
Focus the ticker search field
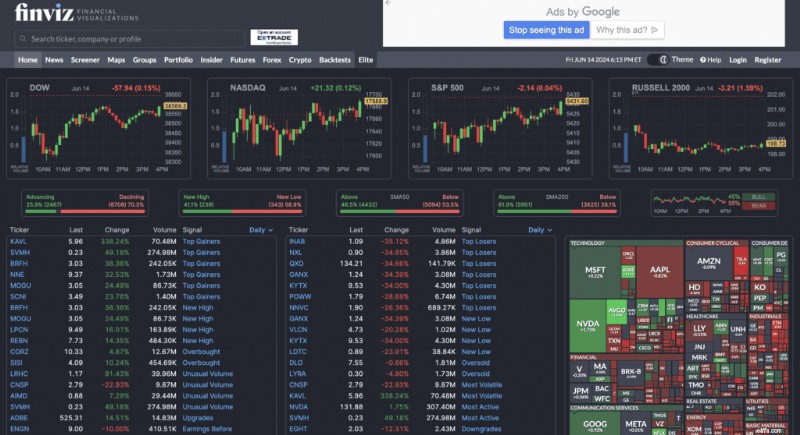tap(130, 39)
